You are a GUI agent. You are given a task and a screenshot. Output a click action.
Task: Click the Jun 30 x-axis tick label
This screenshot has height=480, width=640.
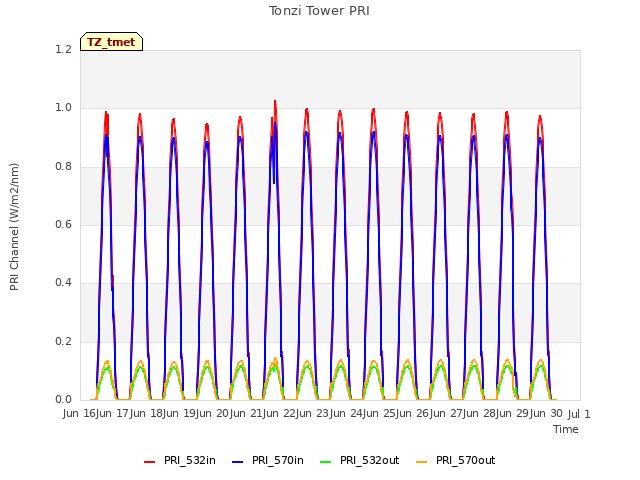pyautogui.click(x=545, y=414)
